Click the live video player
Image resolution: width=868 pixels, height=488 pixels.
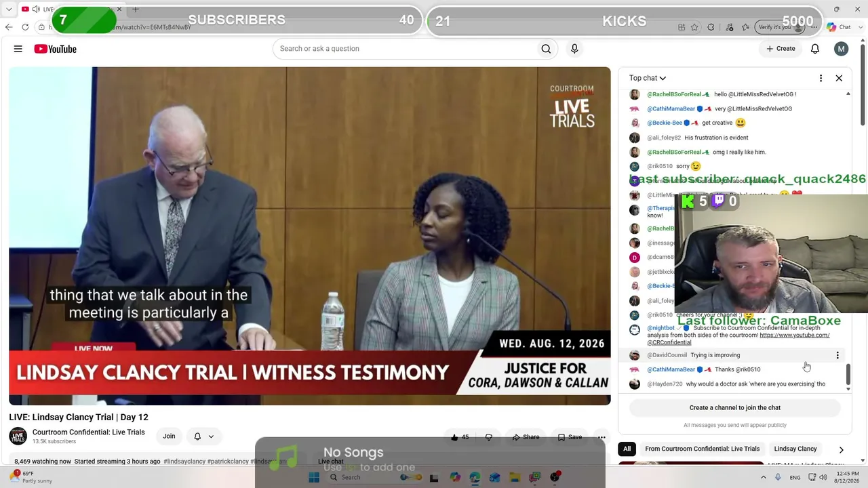click(310, 236)
